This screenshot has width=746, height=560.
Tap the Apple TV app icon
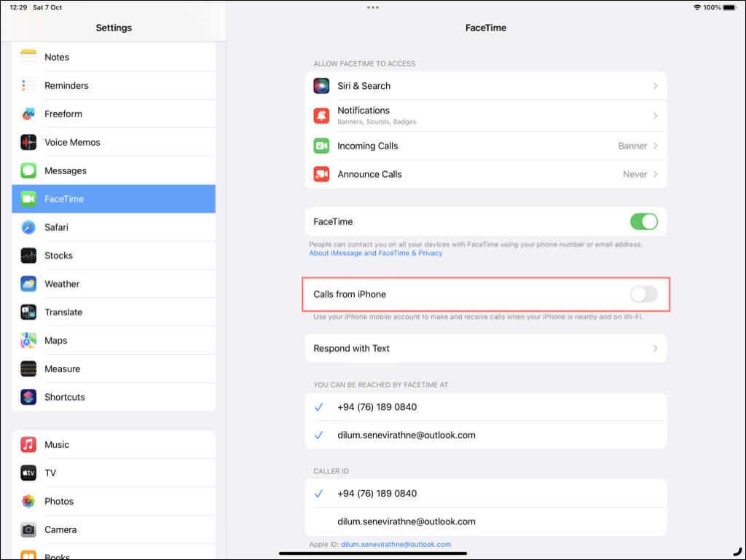pos(28,473)
